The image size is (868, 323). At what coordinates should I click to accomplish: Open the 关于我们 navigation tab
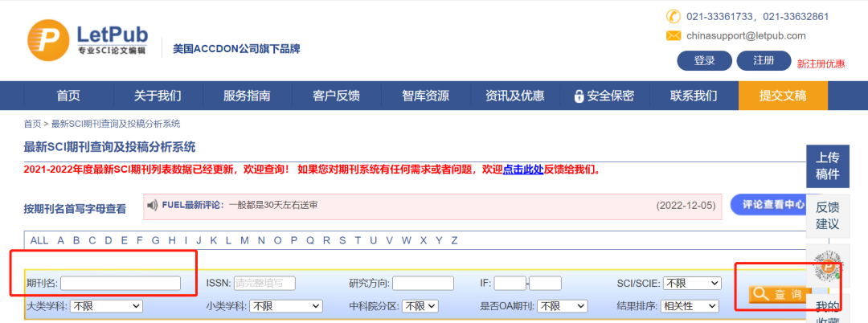(x=158, y=96)
